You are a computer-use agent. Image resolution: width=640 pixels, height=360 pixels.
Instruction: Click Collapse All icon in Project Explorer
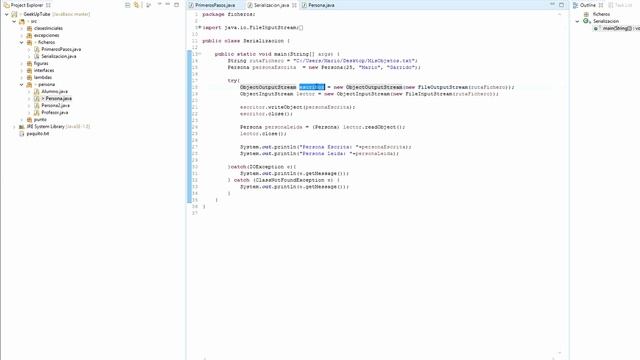(x=128, y=5)
